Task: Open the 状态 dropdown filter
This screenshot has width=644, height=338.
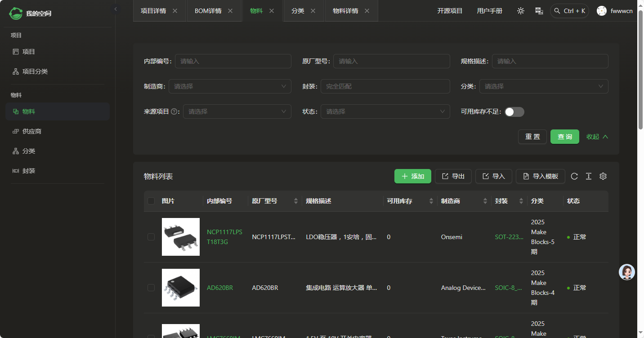Action: [x=385, y=111]
